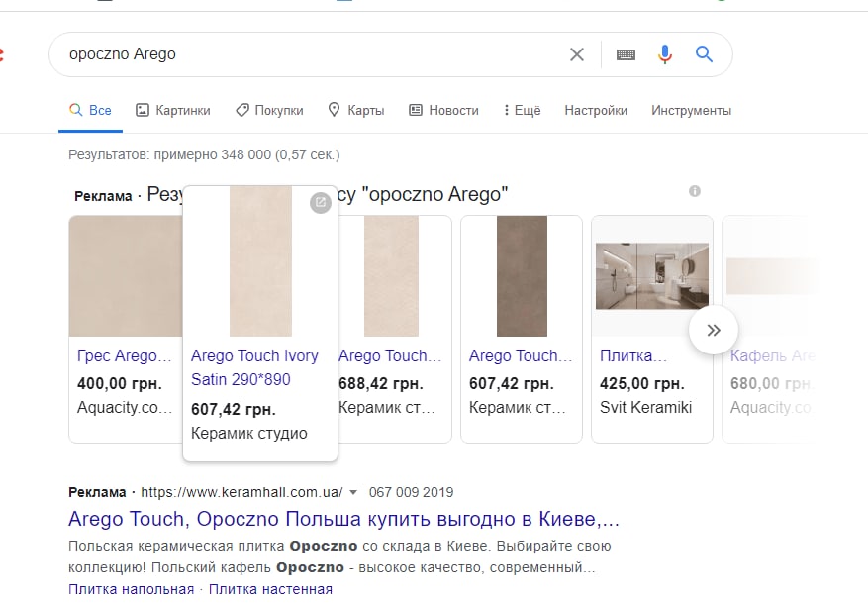Switch to the 'Покупки' tab
868x603 pixels.
pyautogui.click(x=269, y=110)
